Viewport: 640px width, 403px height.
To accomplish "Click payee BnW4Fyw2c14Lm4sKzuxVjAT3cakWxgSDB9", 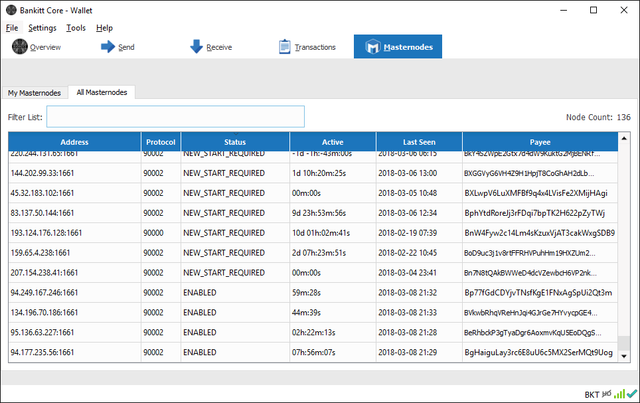I will tap(540, 233).
